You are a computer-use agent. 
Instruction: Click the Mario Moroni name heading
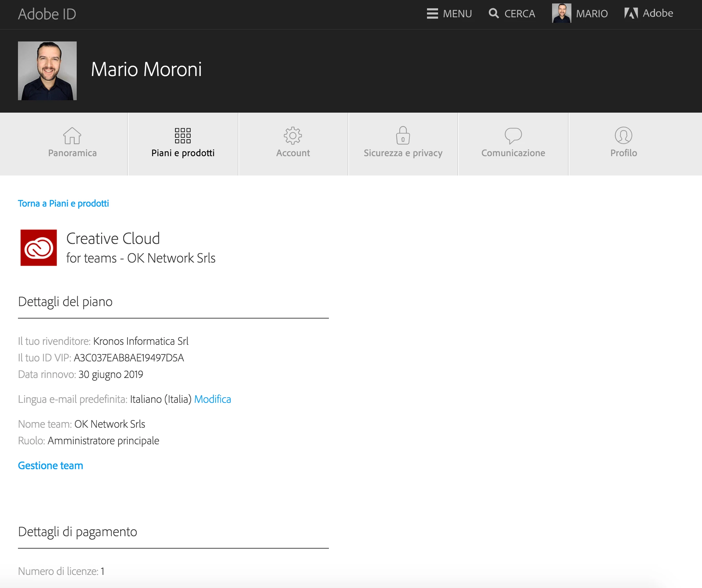pos(146,69)
